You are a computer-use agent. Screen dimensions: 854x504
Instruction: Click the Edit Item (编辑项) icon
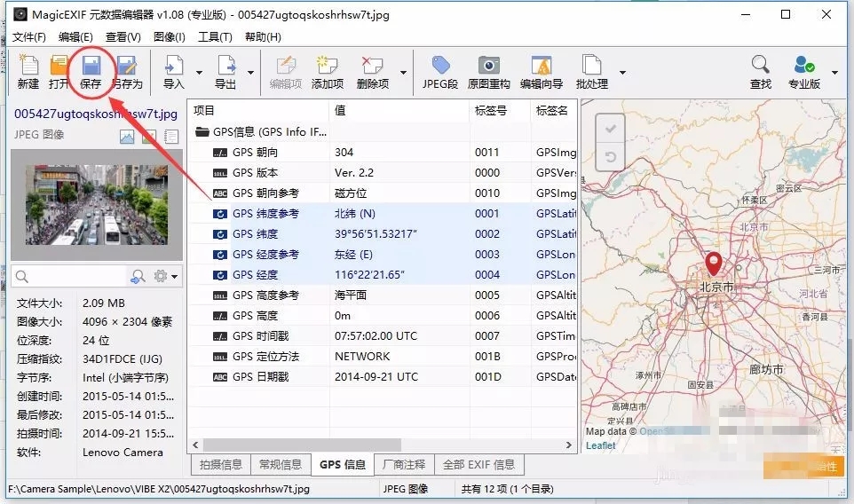tap(285, 66)
